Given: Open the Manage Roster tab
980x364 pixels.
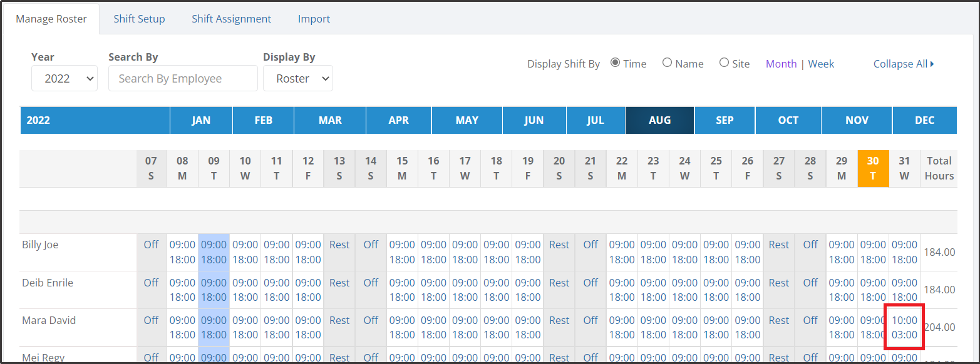Looking at the screenshot, I should [51, 19].
